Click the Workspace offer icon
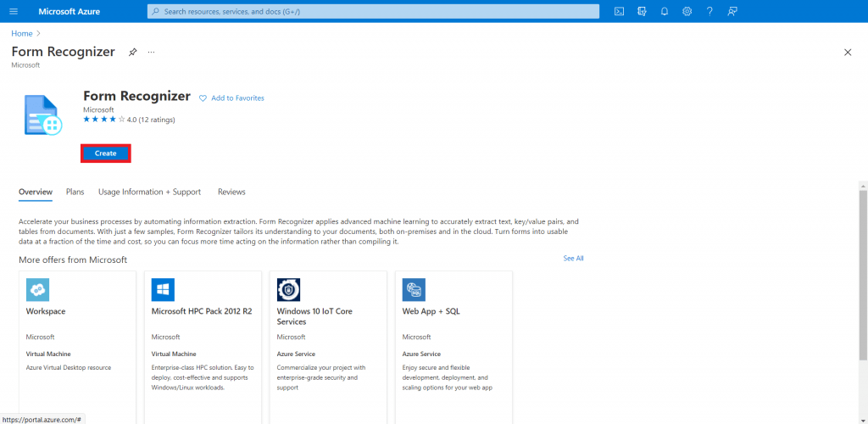The image size is (868, 424). coord(37,289)
